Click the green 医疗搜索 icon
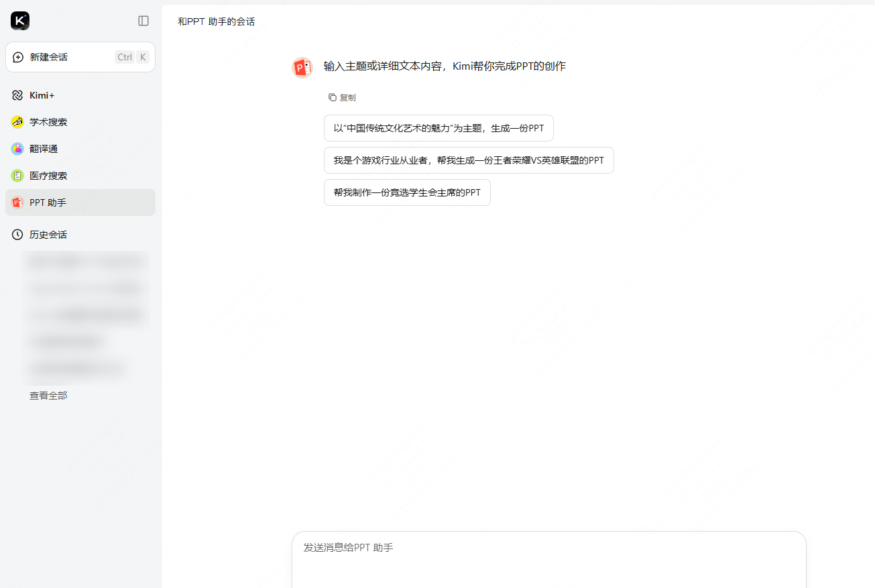Screen dimensions: 875x588 17,176
